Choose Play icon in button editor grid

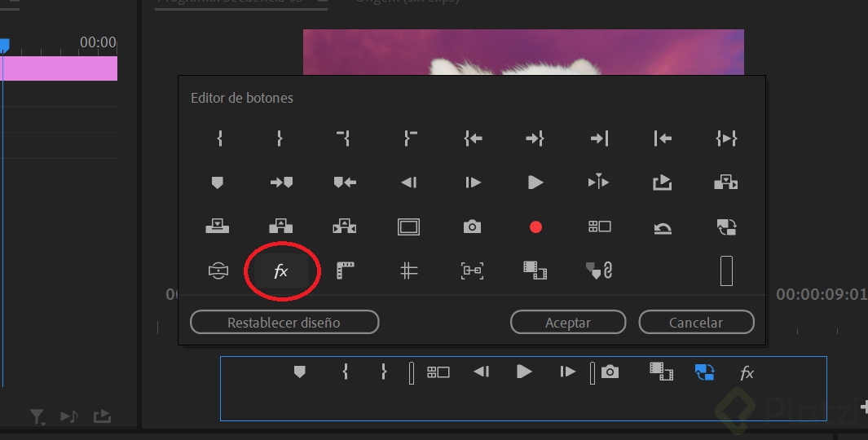click(535, 183)
